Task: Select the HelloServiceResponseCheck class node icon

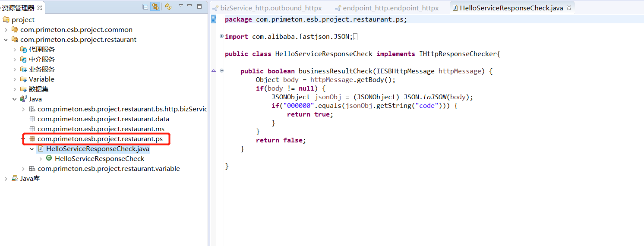Action: tap(49, 158)
